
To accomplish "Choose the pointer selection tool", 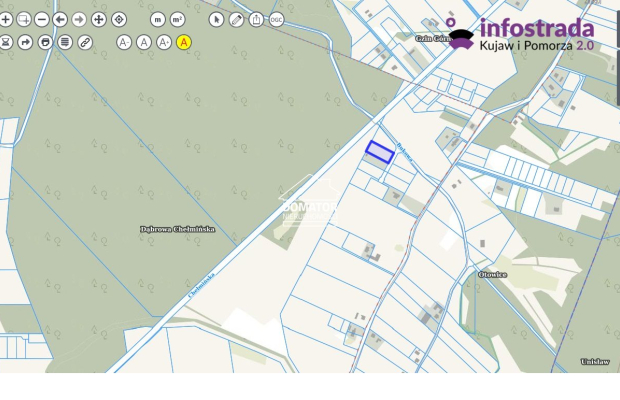I will [217, 19].
